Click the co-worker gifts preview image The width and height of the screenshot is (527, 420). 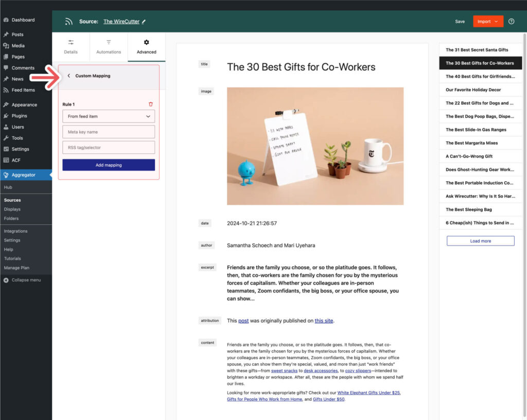[x=315, y=146]
